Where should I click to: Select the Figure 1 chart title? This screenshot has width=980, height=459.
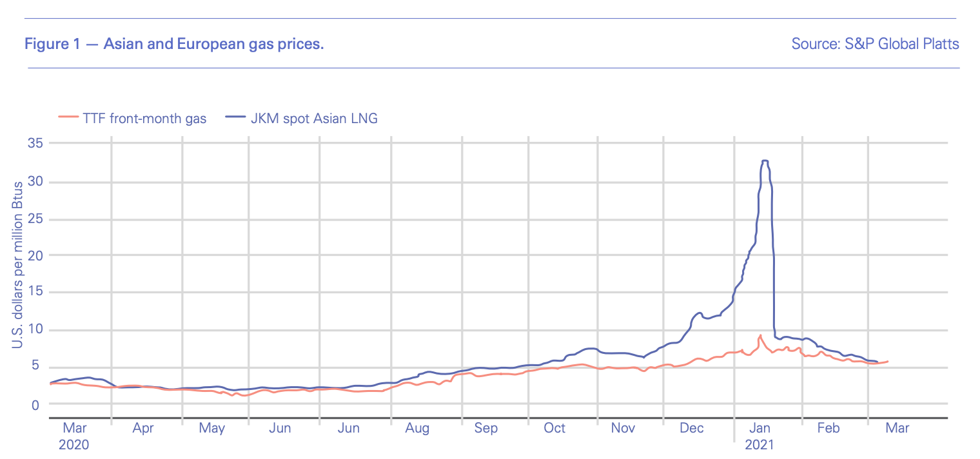pyautogui.click(x=174, y=44)
